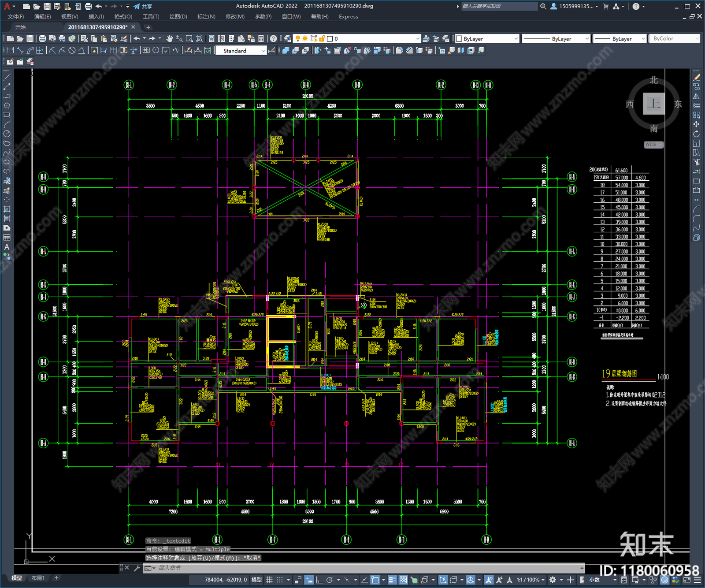Screen dimensions: 705x588
Task: Toggle snap mode in status bar
Action: [x=280, y=580]
